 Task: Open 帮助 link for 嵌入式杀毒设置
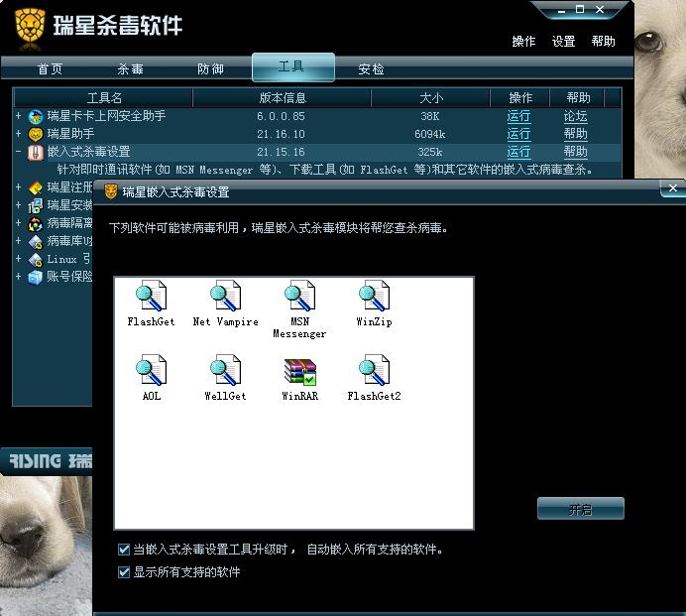575,152
